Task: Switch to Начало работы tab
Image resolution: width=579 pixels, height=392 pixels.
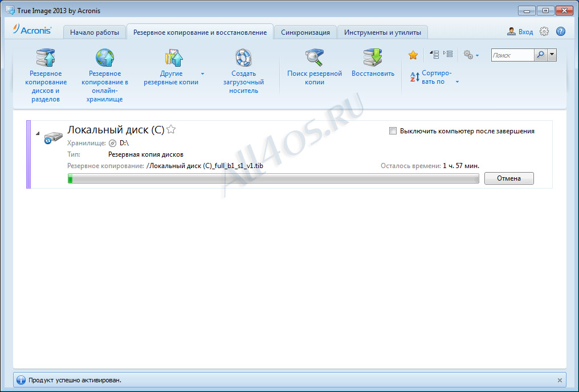Action: click(95, 32)
